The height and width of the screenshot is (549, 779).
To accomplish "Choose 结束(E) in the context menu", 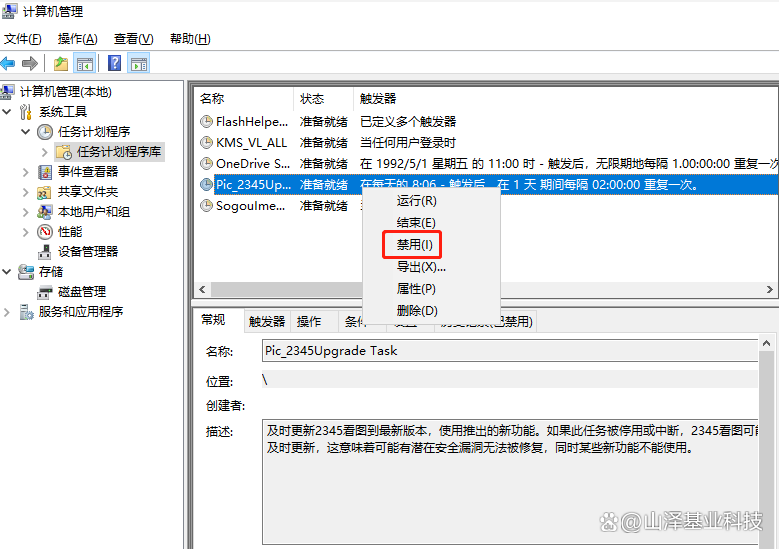I will [x=416, y=223].
